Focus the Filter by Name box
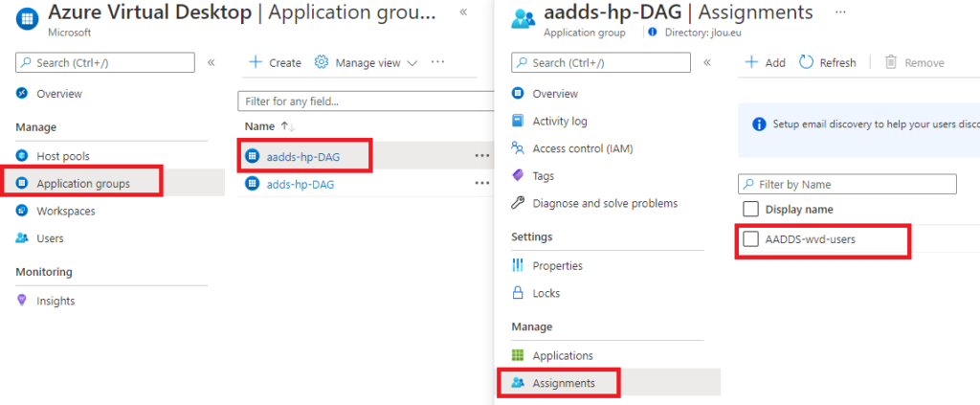This screenshot has width=980, height=405. click(848, 185)
